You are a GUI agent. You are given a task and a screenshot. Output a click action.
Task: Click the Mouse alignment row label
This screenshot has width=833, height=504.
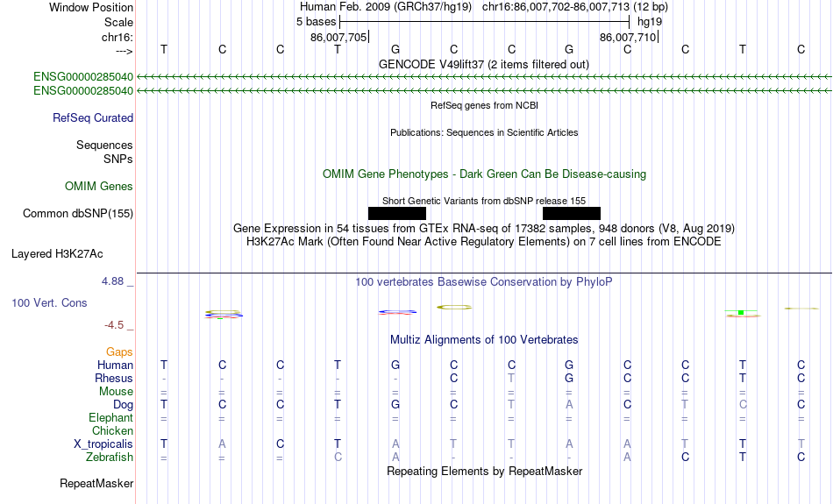116,392
